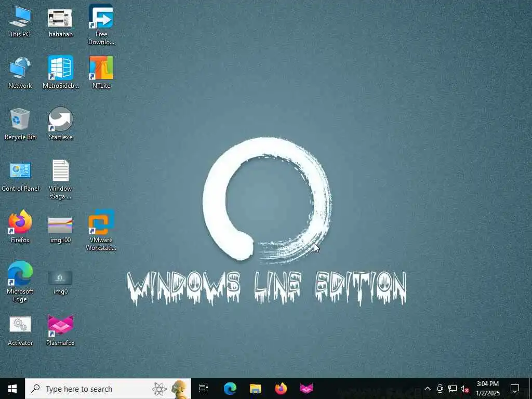Image resolution: width=532 pixels, height=399 pixels.
Task: Click the muted volume tray icon
Action: (464, 389)
